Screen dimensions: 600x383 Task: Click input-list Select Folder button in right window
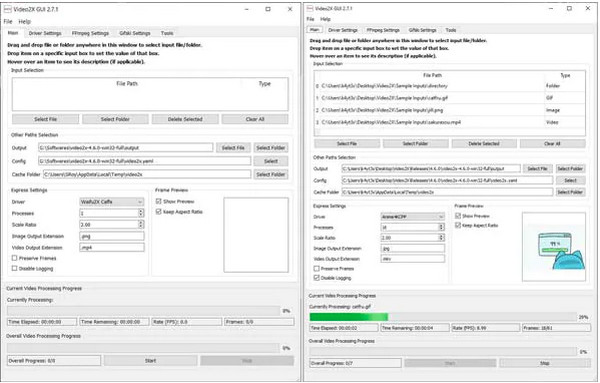tap(415, 144)
